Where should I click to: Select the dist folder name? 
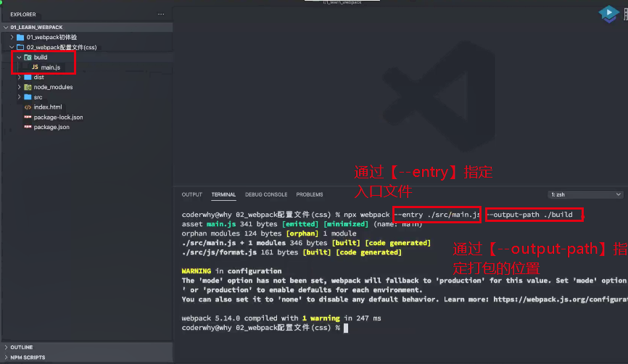pos(39,77)
